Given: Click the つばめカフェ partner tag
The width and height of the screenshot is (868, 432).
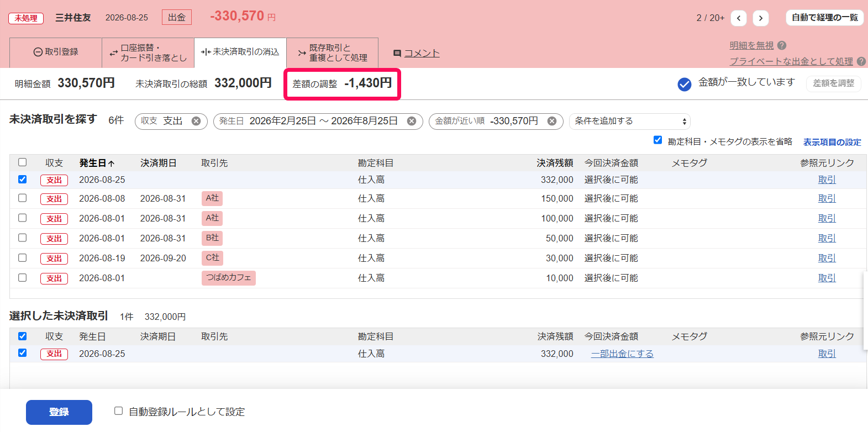Looking at the screenshot, I should (229, 278).
